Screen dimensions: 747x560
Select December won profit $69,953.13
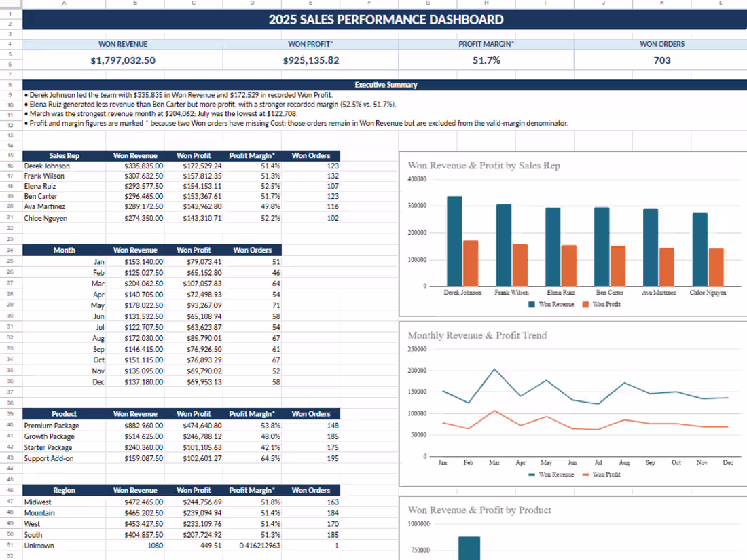pyautogui.click(x=194, y=382)
